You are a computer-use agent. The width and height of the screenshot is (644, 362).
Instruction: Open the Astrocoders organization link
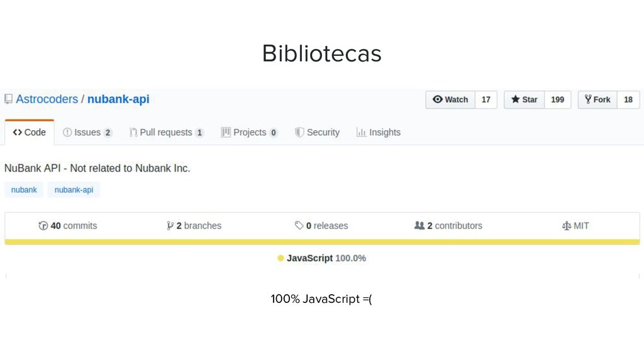47,99
